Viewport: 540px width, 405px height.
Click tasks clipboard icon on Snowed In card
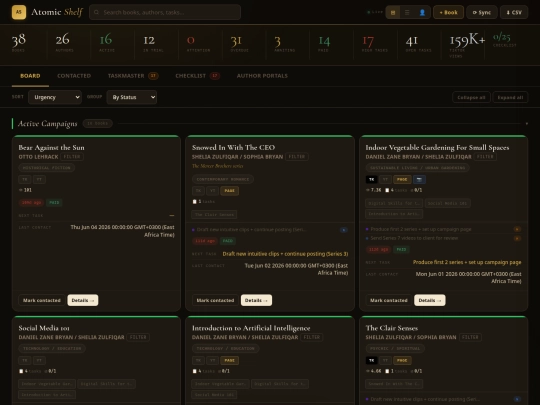click(195, 201)
